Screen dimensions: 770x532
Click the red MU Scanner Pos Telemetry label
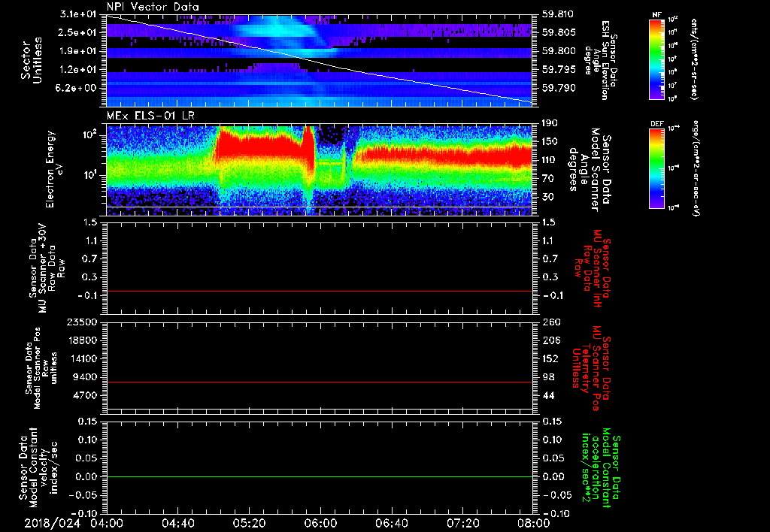(x=591, y=368)
